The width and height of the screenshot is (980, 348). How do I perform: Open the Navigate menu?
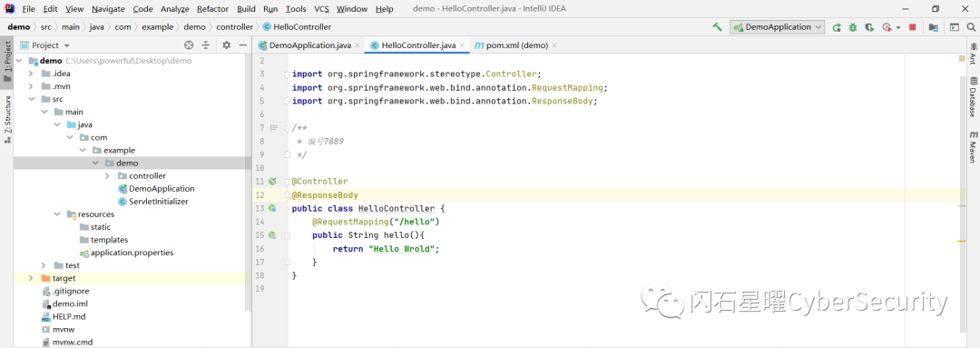tap(108, 9)
